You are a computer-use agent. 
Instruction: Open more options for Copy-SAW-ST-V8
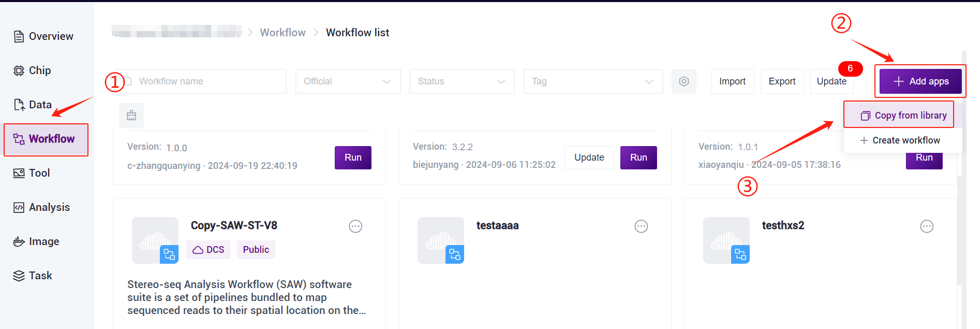pos(355,226)
